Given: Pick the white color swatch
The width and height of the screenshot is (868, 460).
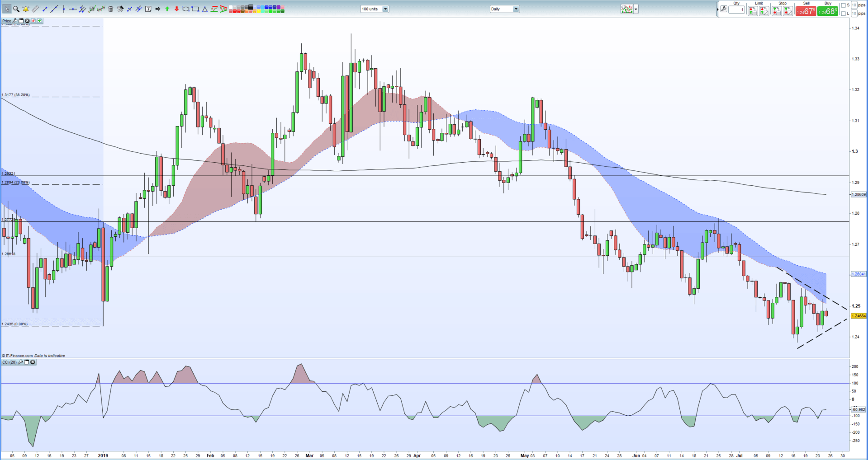Looking at the screenshot, I should tap(231, 7).
